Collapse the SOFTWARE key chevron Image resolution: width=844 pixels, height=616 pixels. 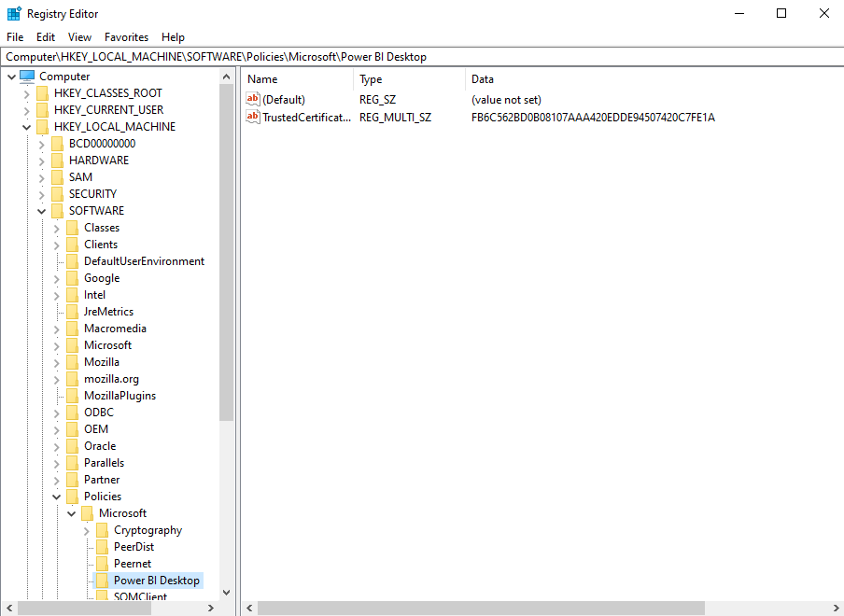point(41,210)
